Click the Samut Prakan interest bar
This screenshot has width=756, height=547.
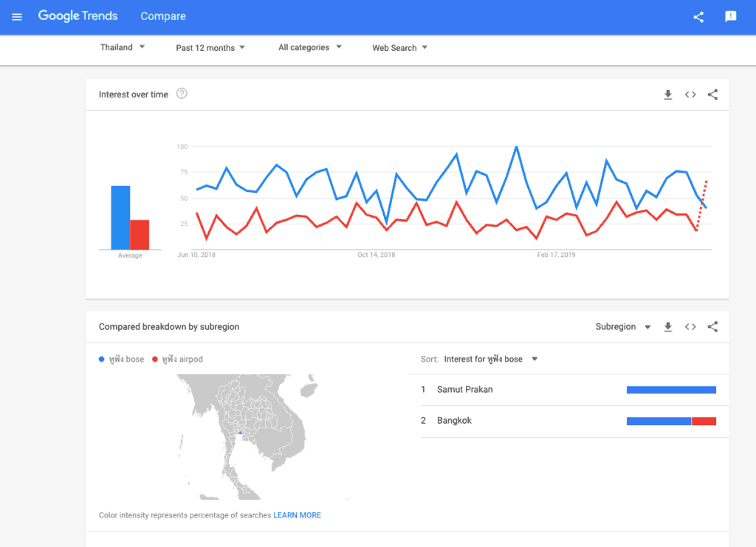pos(671,390)
